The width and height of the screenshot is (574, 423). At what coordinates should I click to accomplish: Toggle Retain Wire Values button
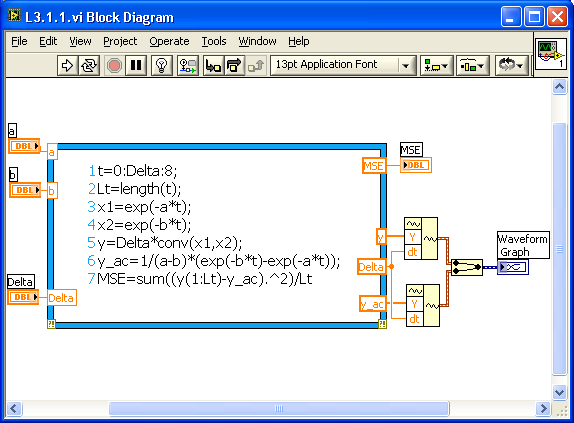point(187,65)
